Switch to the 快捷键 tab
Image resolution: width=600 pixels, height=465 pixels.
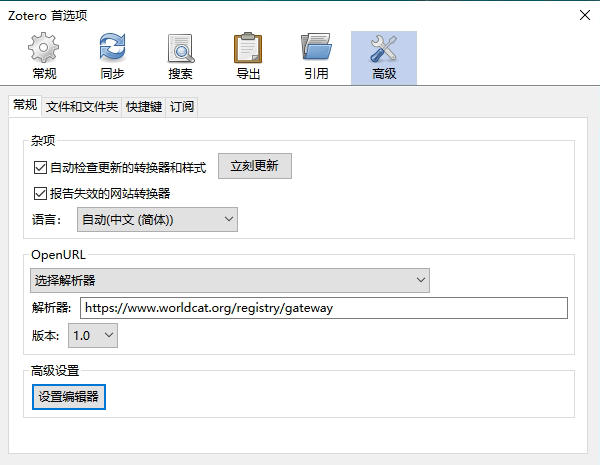pos(144,106)
